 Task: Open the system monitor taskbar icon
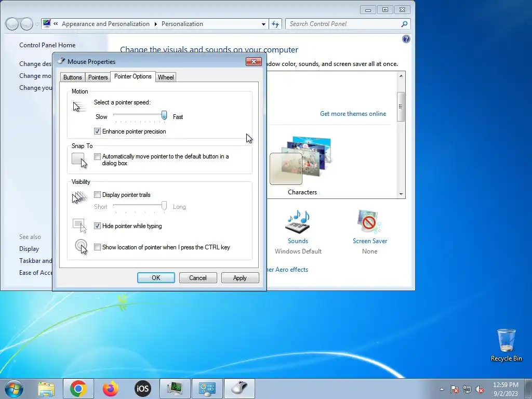coord(175,389)
